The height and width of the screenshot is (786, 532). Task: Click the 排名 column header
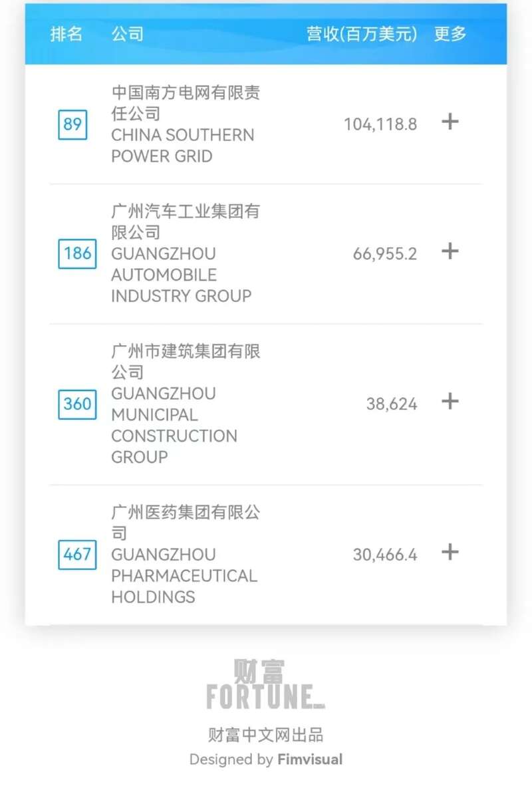tap(66, 34)
